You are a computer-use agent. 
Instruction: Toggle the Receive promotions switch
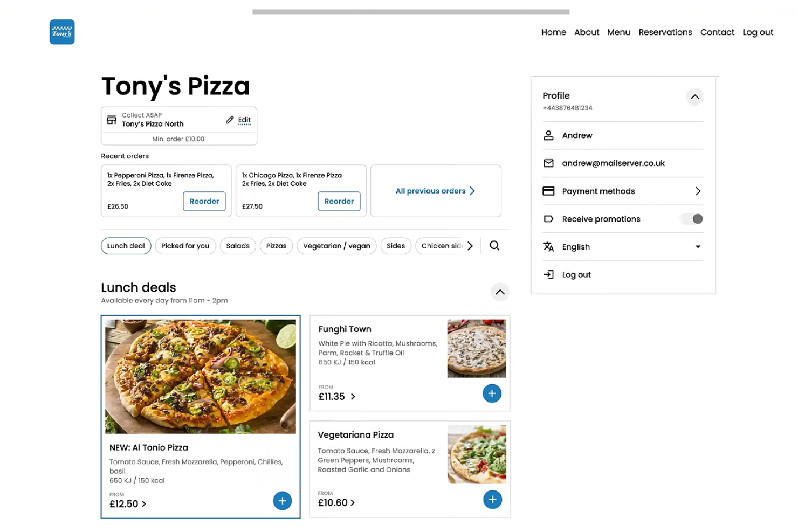(x=692, y=219)
